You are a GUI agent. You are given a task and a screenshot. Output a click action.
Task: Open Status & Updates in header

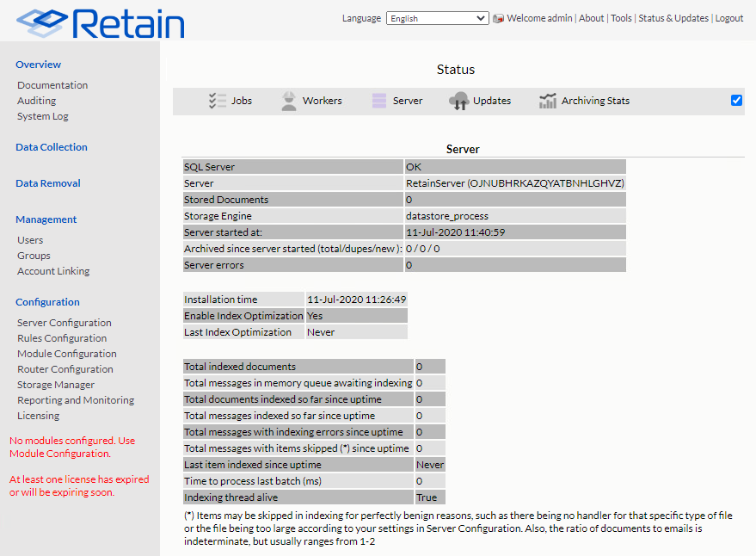(673, 18)
